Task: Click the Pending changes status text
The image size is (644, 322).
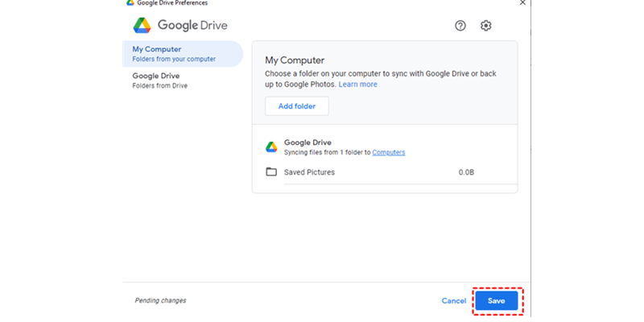Action: [160, 300]
